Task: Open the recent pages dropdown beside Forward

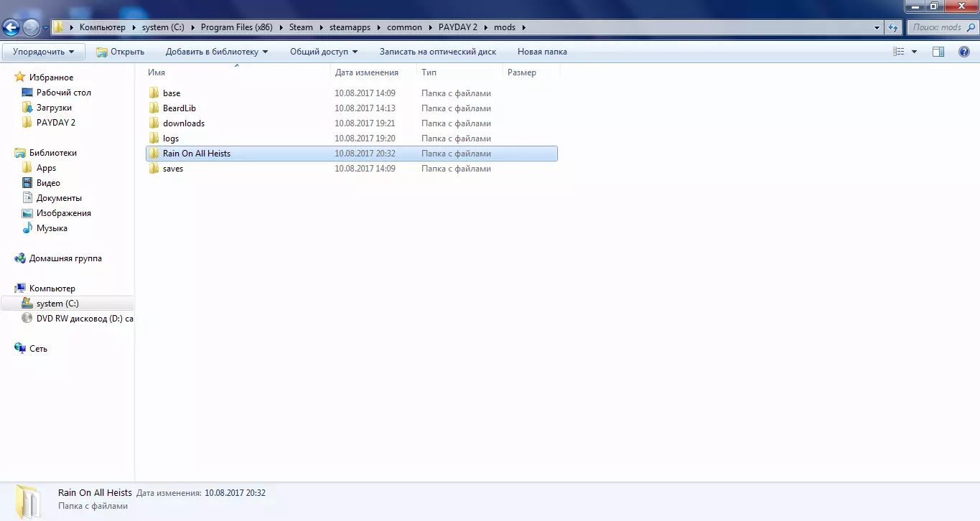Action: (x=45, y=28)
